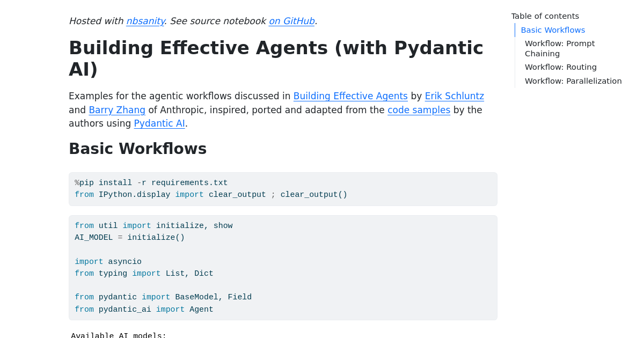
Task: Open the Building Effective Agents article link
Action: 350,96
